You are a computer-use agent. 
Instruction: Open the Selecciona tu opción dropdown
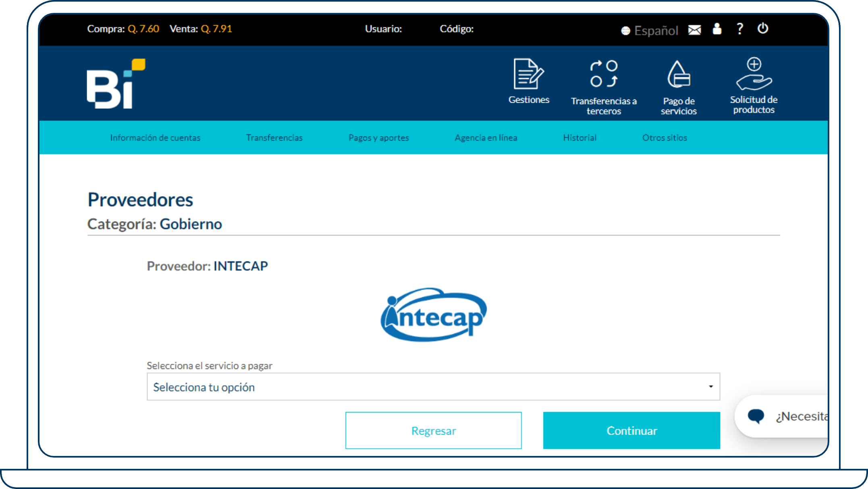(x=433, y=387)
